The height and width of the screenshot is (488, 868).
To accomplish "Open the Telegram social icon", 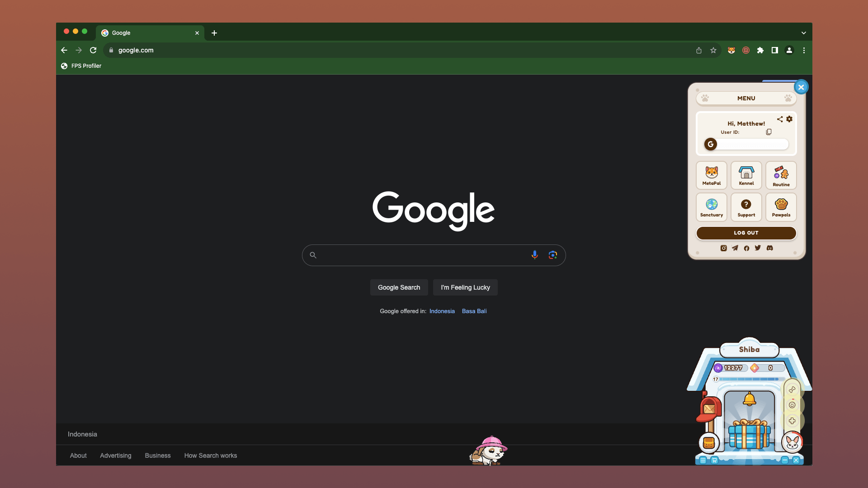I will pos(735,248).
